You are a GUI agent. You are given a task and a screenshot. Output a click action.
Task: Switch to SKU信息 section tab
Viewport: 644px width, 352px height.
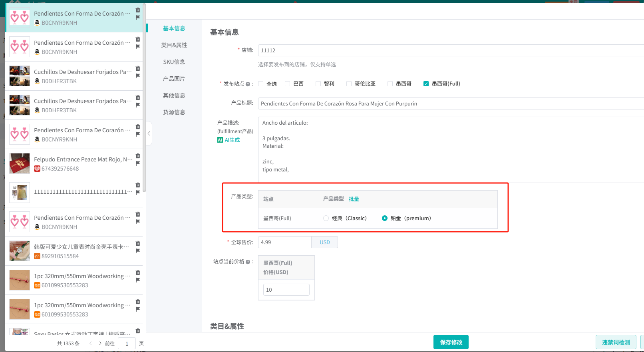[174, 62]
